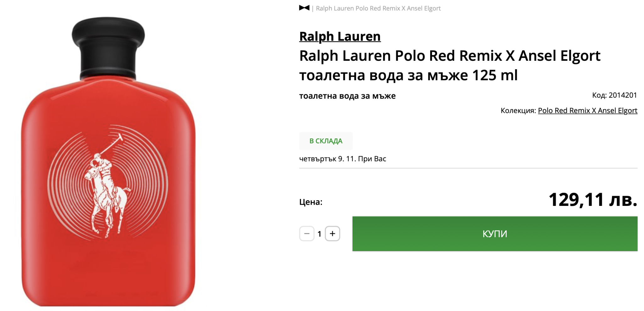The image size is (644, 311).
Task: Click the product title heading
Action: (x=450, y=65)
